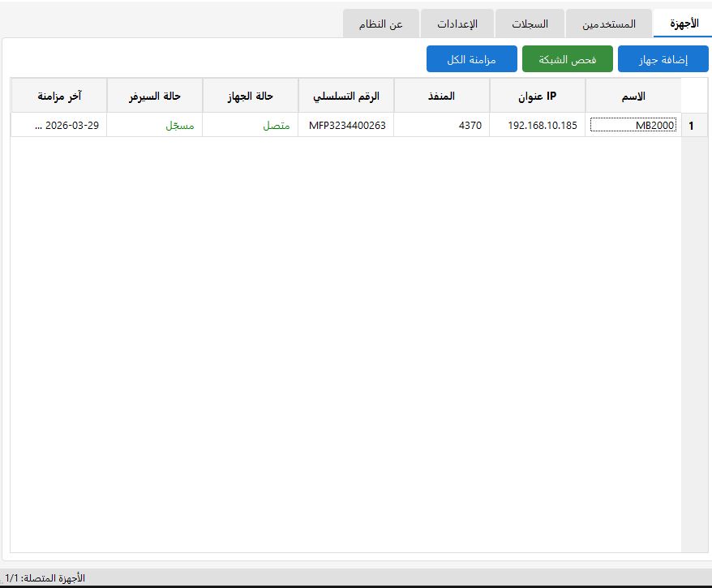Viewport: 712px width, 588px height.
Task: Open the عن النظام tab
Action: click(380, 24)
